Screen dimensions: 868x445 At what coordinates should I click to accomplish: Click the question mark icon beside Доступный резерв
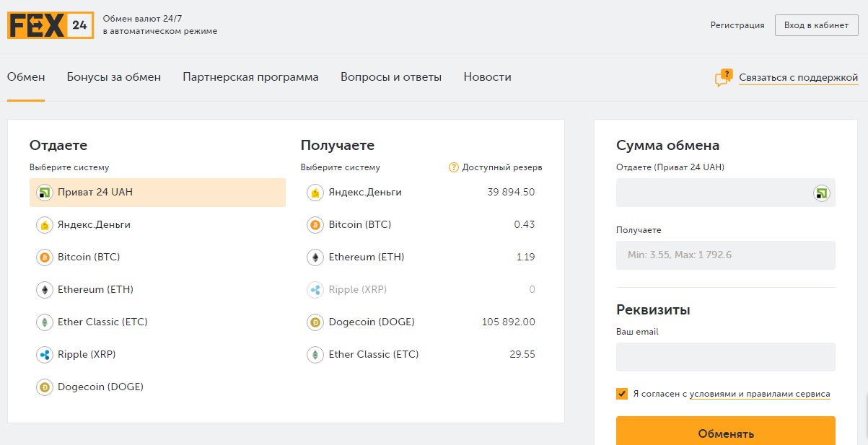(x=454, y=167)
